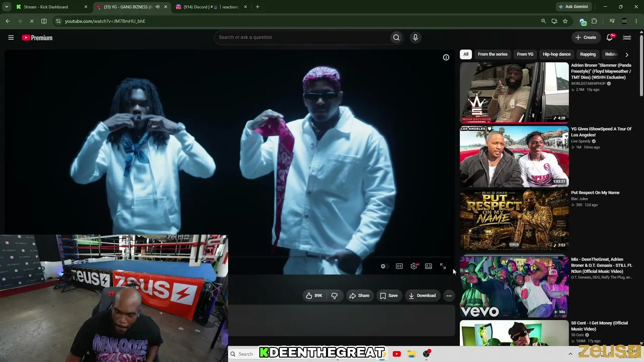Click the YouTube search magnifier button
This screenshot has width=644, height=362.
(396, 37)
